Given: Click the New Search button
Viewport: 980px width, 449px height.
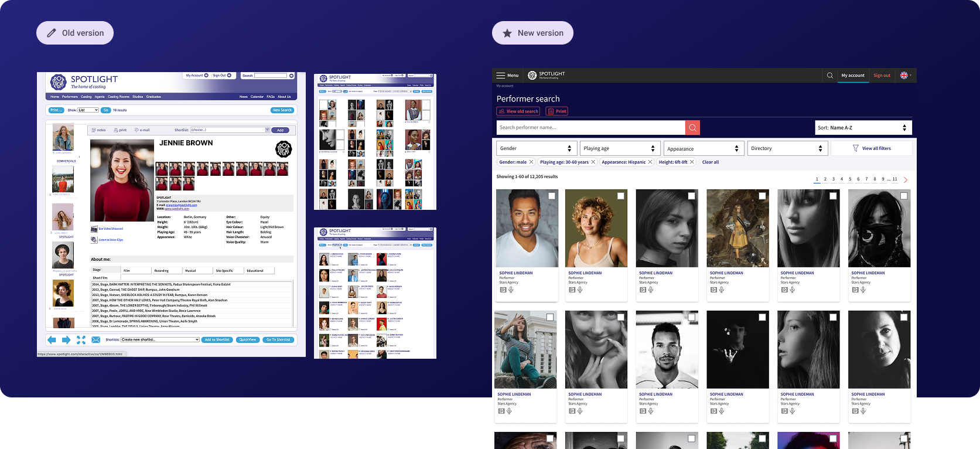Looking at the screenshot, I should pos(282,110).
